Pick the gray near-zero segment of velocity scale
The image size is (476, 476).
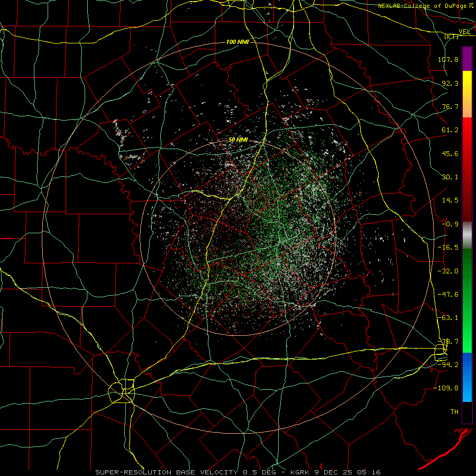pos(467,235)
